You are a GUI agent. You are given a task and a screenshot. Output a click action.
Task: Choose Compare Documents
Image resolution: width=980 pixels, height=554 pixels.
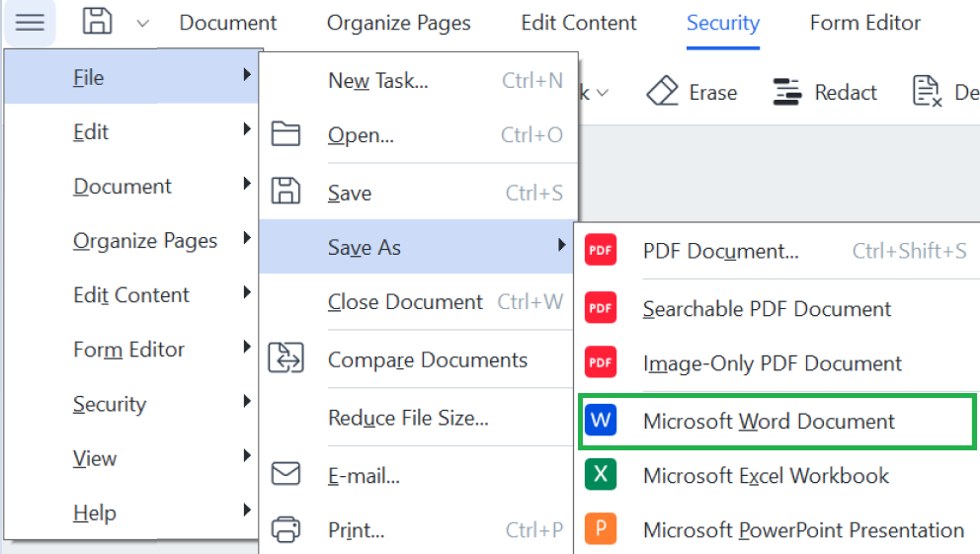[418, 359]
